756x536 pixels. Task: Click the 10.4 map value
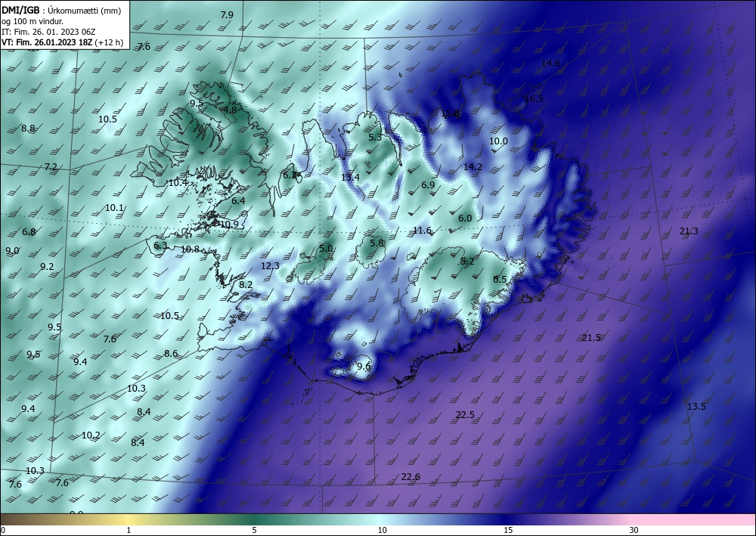pos(178,183)
